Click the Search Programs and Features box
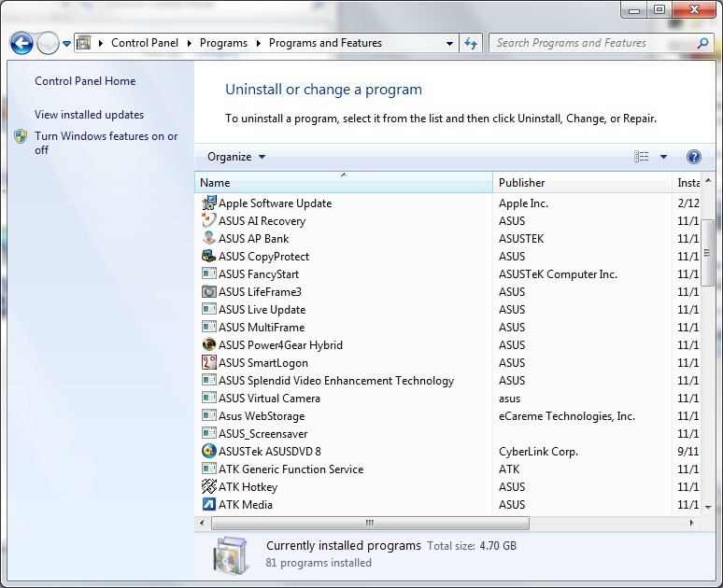The height and width of the screenshot is (588, 723). 593,43
